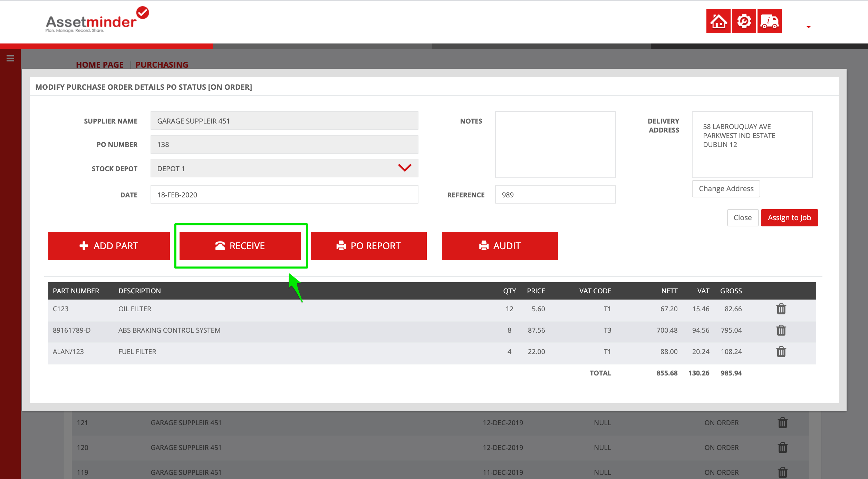
Task: Open the Stock Depot dropdown
Action: tap(284, 168)
